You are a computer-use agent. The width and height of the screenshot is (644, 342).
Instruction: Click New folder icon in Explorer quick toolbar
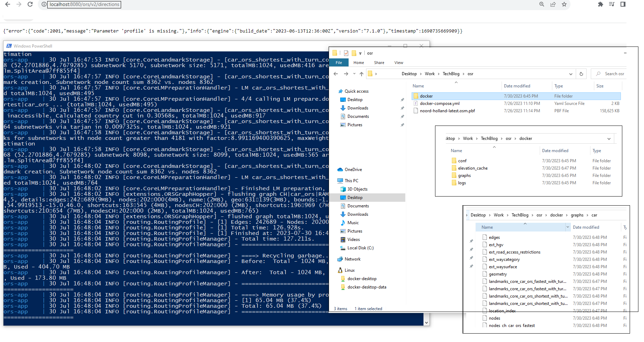[354, 53]
